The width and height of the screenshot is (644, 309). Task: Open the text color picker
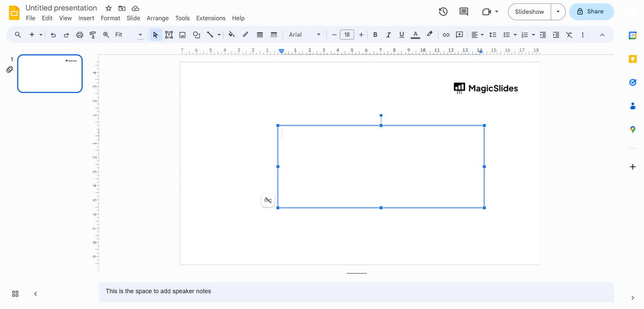[x=415, y=35]
